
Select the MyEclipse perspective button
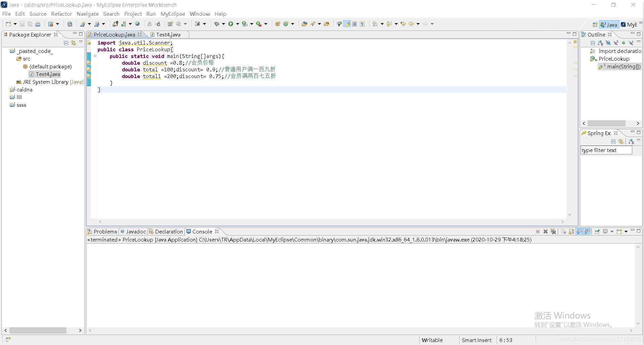point(629,24)
